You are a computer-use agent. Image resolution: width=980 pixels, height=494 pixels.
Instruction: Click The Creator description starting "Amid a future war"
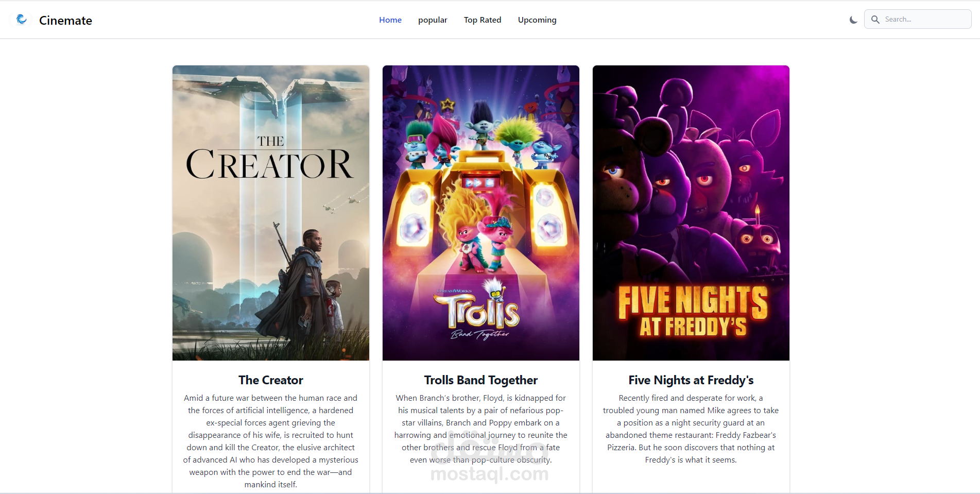coord(271,441)
